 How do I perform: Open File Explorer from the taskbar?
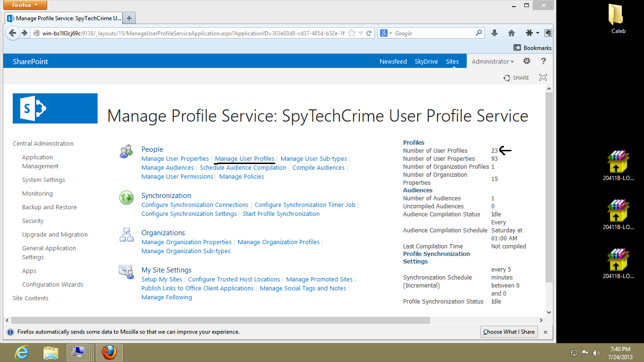50,352
